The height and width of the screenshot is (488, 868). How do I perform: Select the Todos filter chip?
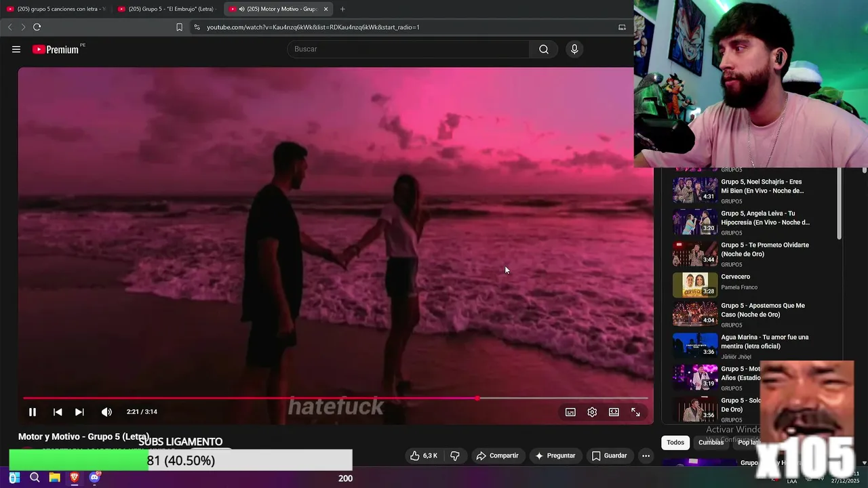pyautogui.click(x=675, y=443)
